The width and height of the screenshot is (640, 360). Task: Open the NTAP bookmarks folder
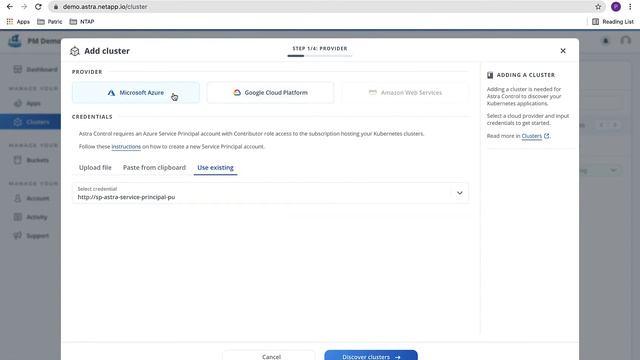[x=82, y=22]
